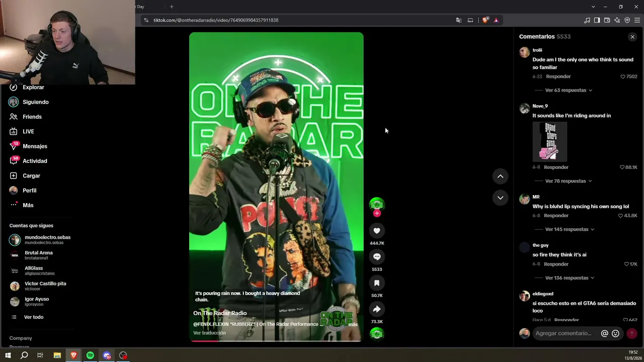Bookmark the video with the save button
Viewport: 644px width, 362px height.
coord(377,283)
